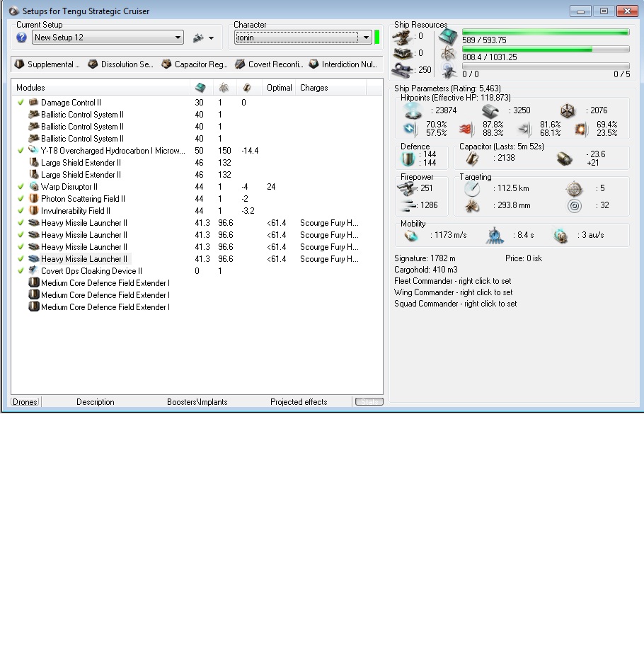Toggle the Photon Scattering Field II checkmark
The height and width of the screenshot is (659, 644).
click(x=21, y=198)
